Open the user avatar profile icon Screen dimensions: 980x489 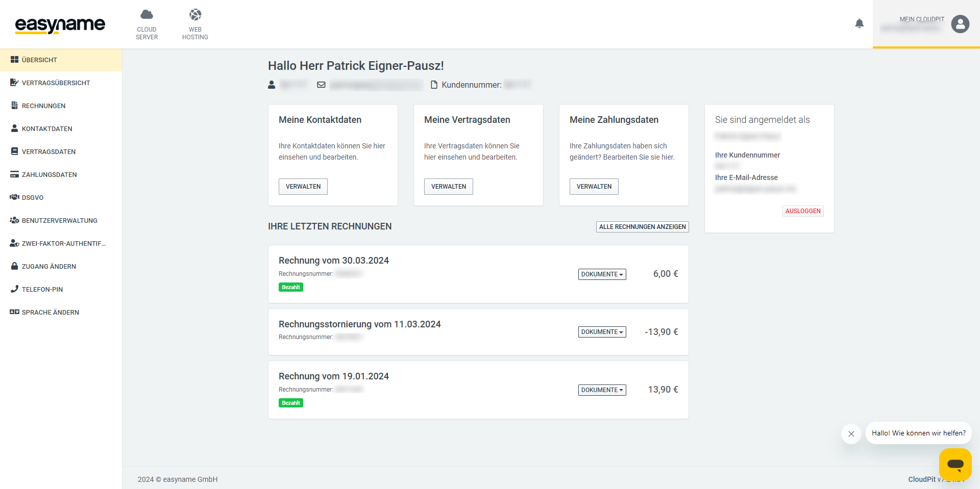[960, 24]
